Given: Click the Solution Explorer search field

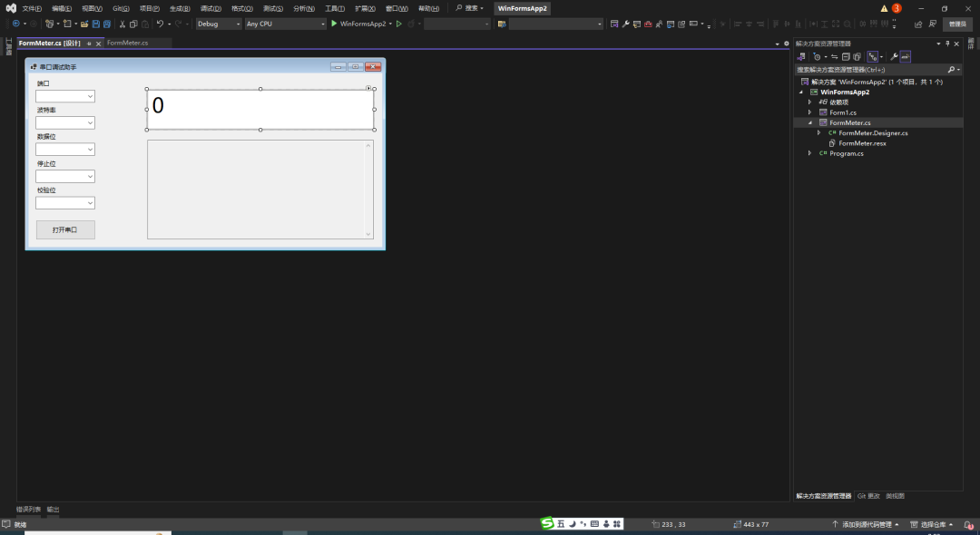Looking at the screenshot, I should point(869,69).
